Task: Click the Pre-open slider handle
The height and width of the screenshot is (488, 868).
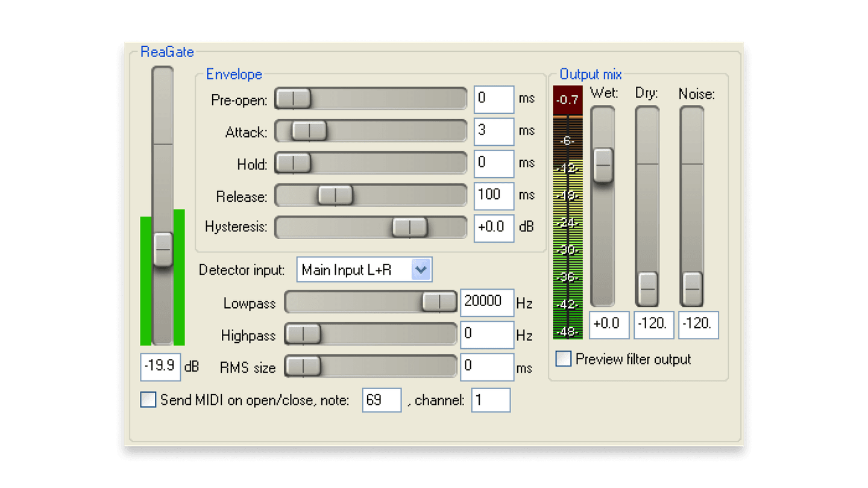Action: point(294,99)
